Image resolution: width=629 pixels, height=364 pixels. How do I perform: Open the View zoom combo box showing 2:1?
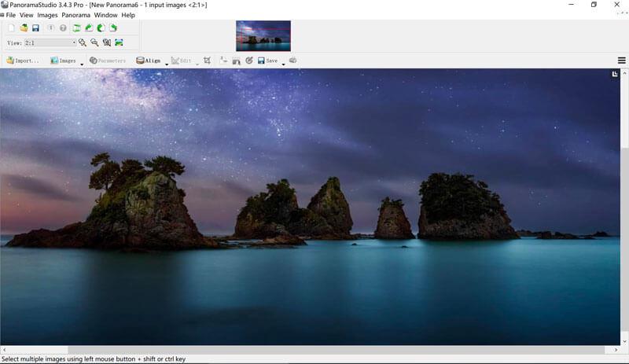(50, 42)
